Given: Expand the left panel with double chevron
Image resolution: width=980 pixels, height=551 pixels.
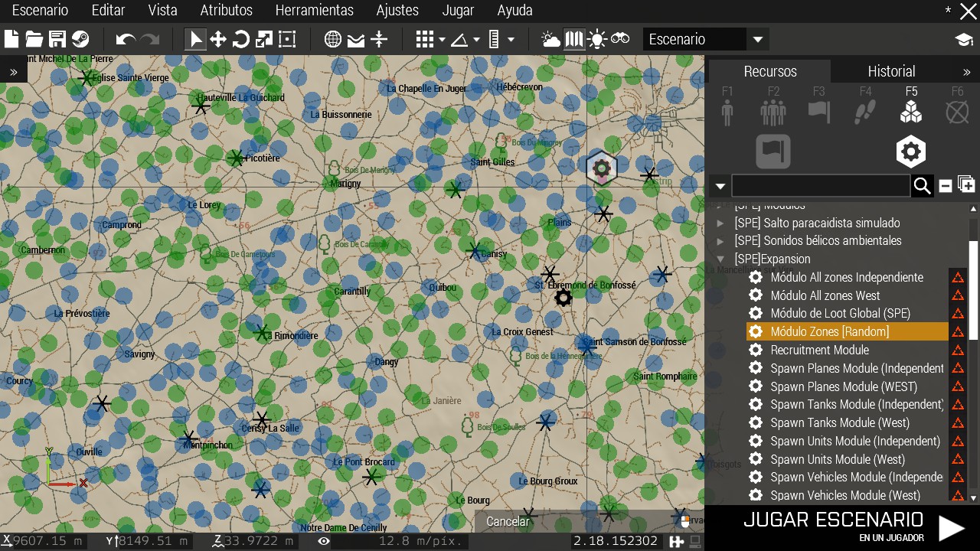Looking at the screenshot, I should pos(14,72).
